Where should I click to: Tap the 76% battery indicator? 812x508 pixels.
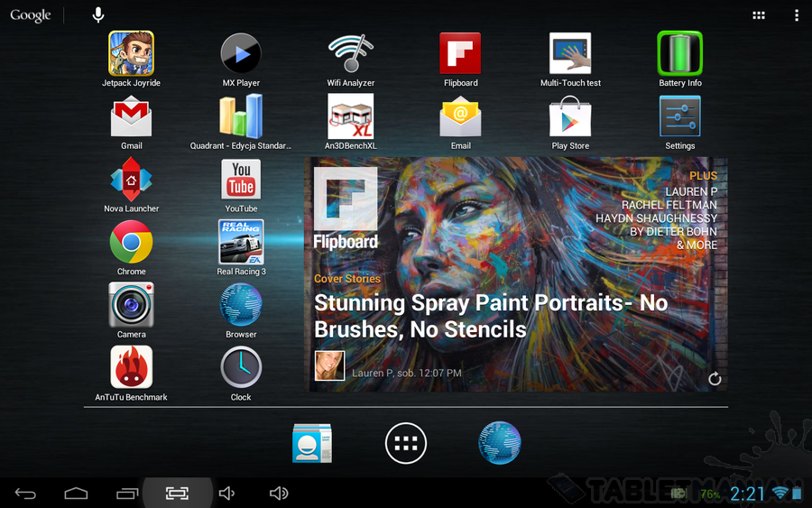710,494
